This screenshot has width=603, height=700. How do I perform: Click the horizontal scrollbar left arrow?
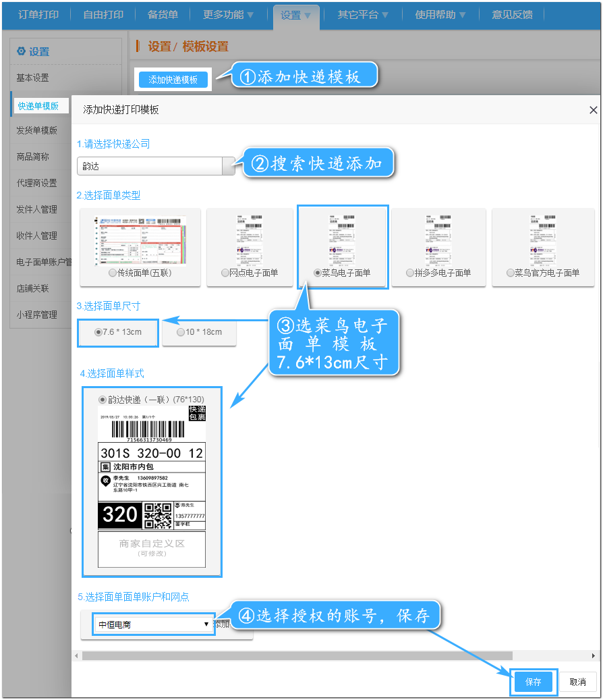(x=76, y=655)
